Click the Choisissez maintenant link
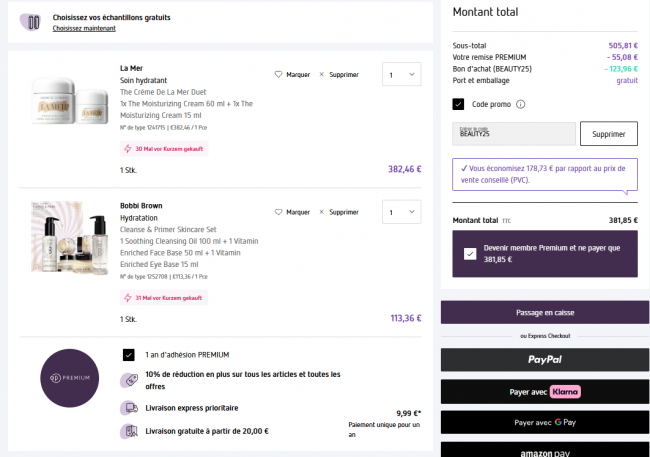650x457 pixels. coord(84,29)
